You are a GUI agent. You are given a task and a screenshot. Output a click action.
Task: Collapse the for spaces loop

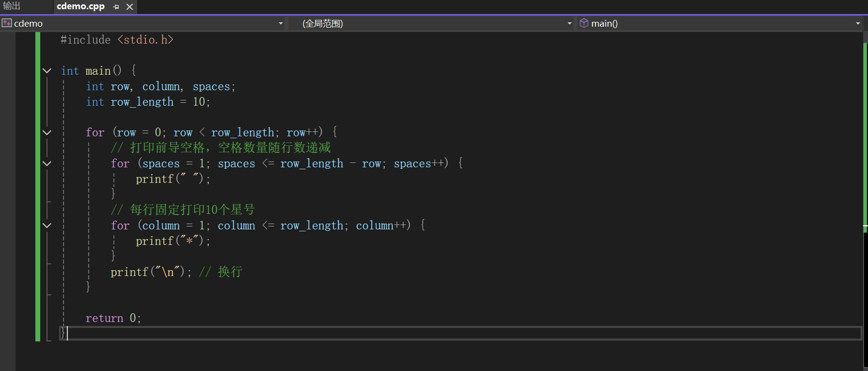(47, 163)
